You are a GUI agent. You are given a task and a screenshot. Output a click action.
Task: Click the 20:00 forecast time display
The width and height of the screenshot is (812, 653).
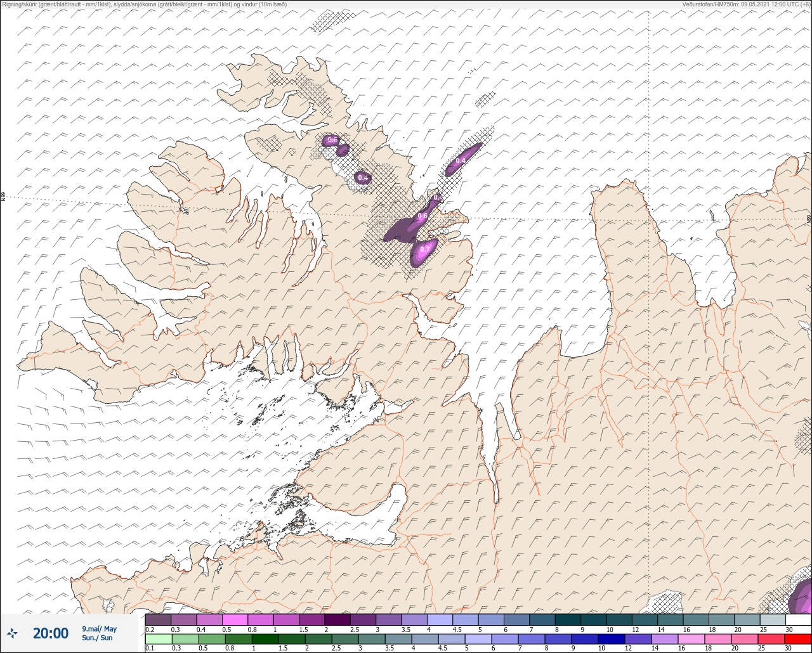point(51,633)
